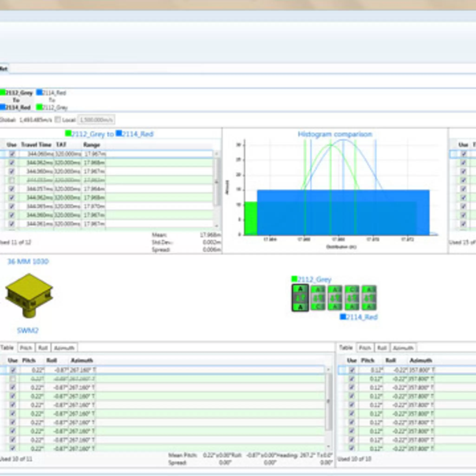Viewport: 476px width, 476px height.
Task: Pick the last transducer icon beside 2114_Red label
Action: point(369,298)
